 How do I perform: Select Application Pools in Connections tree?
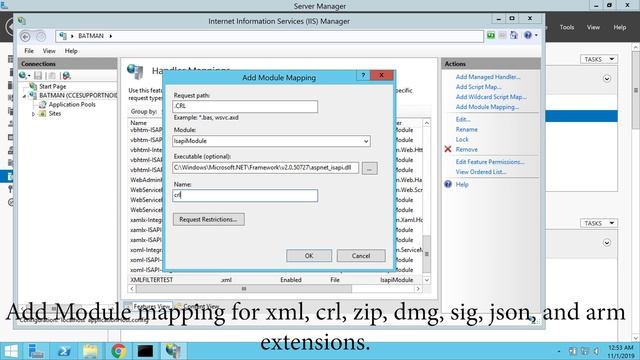(x=72, y=104)
